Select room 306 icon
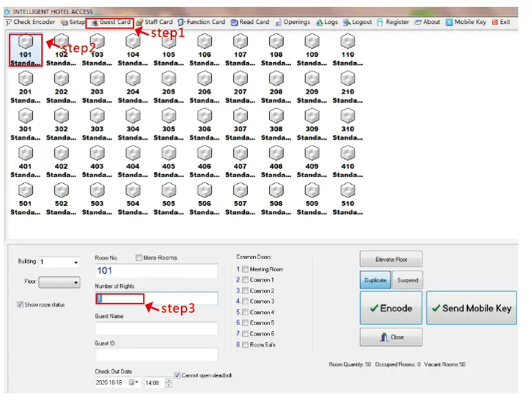The image size is (532, 400). coord(204,116)
